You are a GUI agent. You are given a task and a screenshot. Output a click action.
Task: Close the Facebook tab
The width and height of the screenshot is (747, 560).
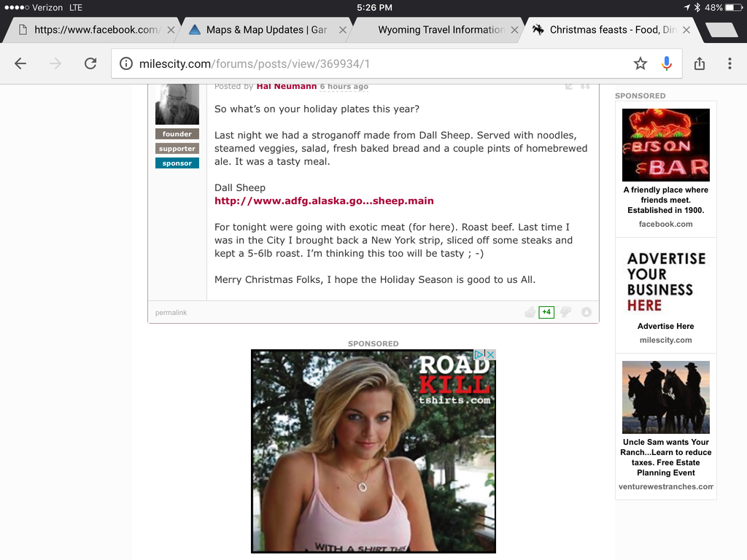[x=171, y=29]
